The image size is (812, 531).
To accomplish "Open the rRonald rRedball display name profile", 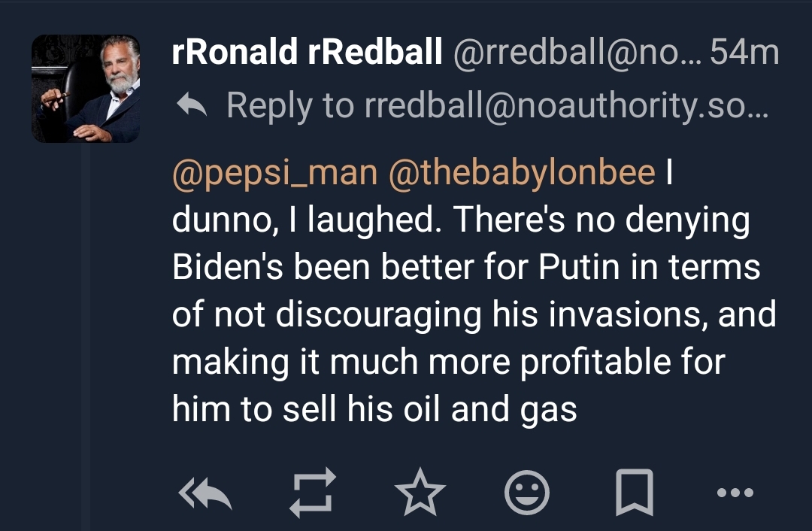I will 307,53.
